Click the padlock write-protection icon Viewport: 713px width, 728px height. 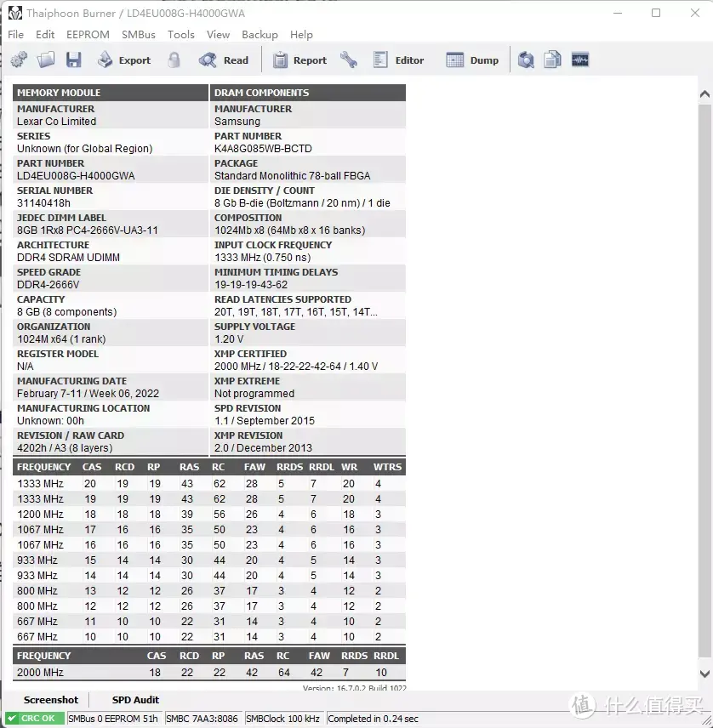(x=174, y=60)
